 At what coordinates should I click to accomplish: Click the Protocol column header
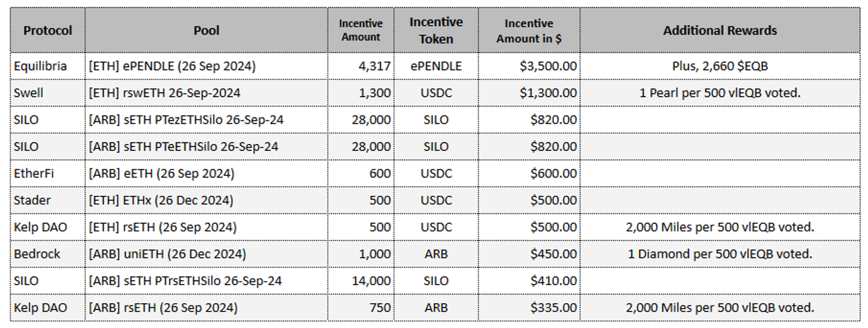click(x=47, y=31)
